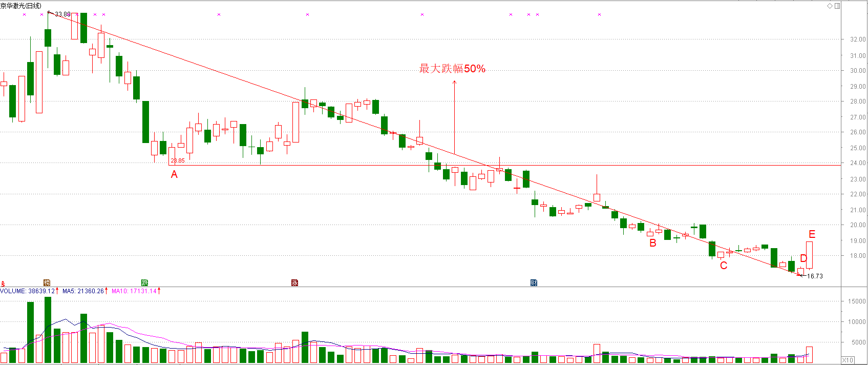Click the 24.00 price axis label

pos(858,163)
